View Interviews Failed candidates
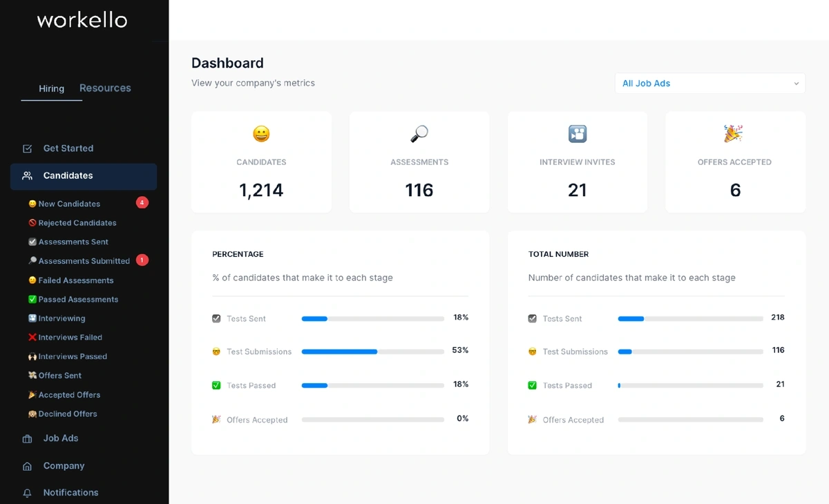The width and height of the screenshot is (829, 504). pos(70,338)
